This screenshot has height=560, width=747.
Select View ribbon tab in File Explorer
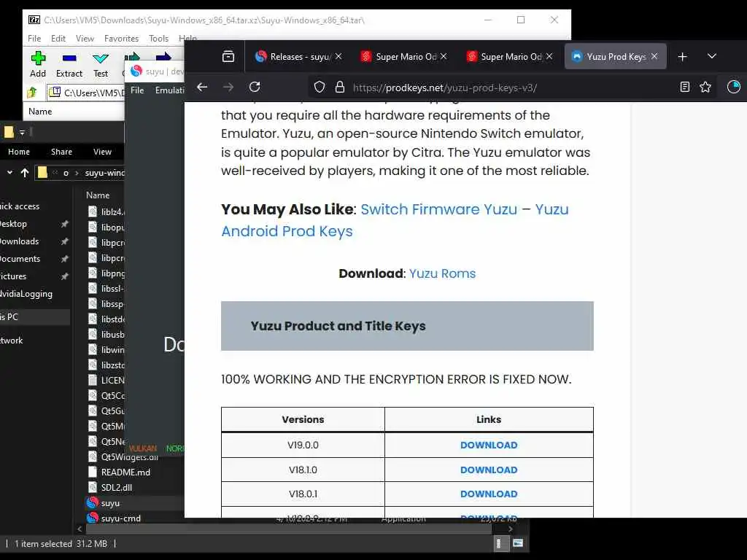[x=102, y=152]
